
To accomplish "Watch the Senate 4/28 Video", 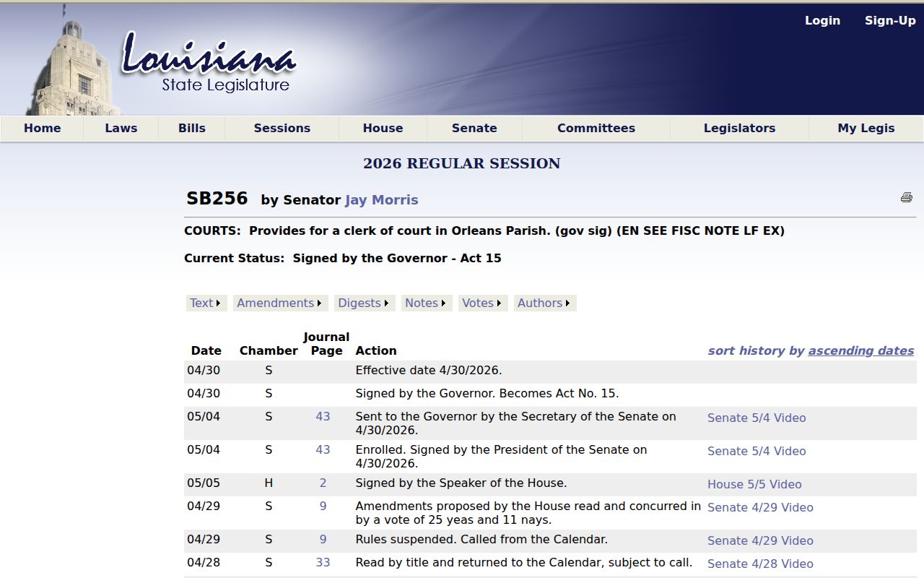I will [x=760, y=564].
